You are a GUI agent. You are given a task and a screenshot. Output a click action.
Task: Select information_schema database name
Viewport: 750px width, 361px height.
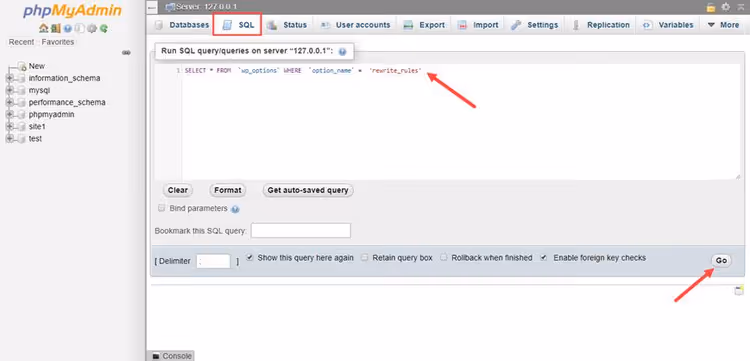(x=65, y=78)
